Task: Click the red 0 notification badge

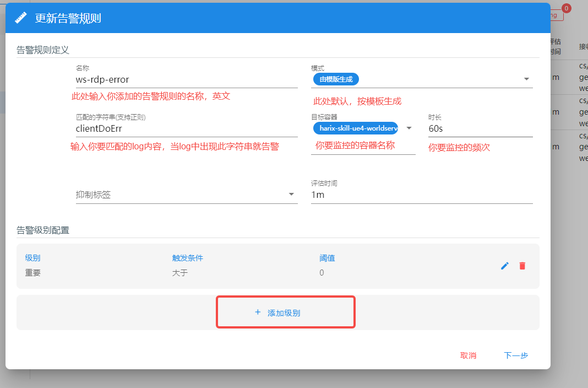Action: coord(566,8)
